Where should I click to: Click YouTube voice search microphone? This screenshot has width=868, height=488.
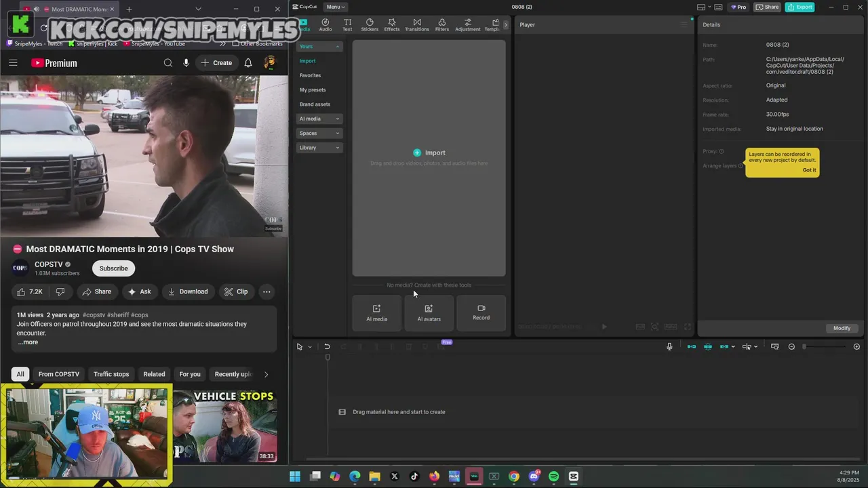[x=186, y=63]
